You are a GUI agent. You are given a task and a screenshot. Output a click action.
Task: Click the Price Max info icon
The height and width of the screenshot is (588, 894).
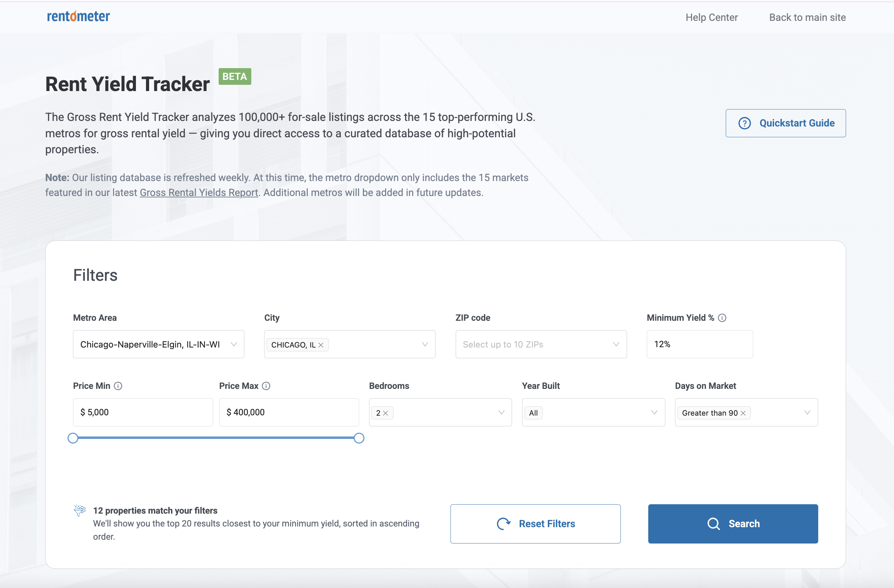267,386
